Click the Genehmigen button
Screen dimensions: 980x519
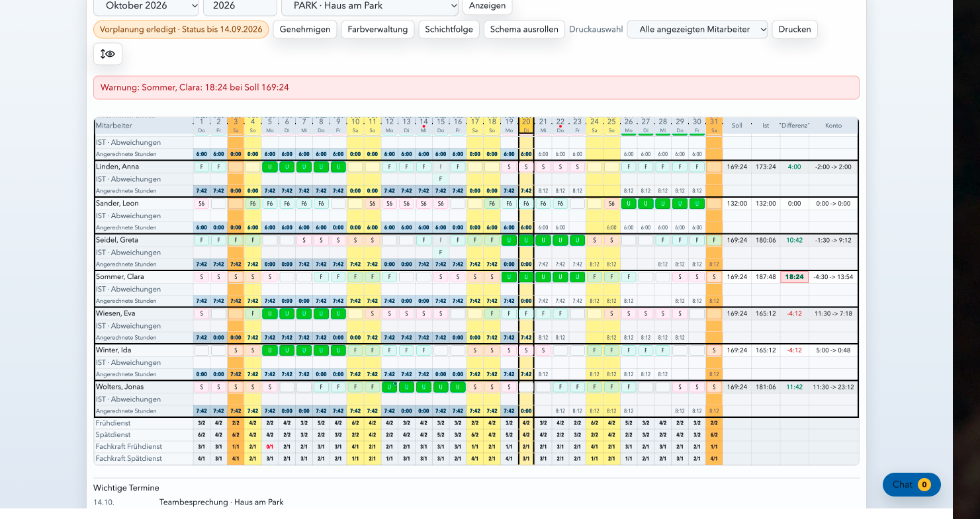pyautogui.click(x=305, y=29)
